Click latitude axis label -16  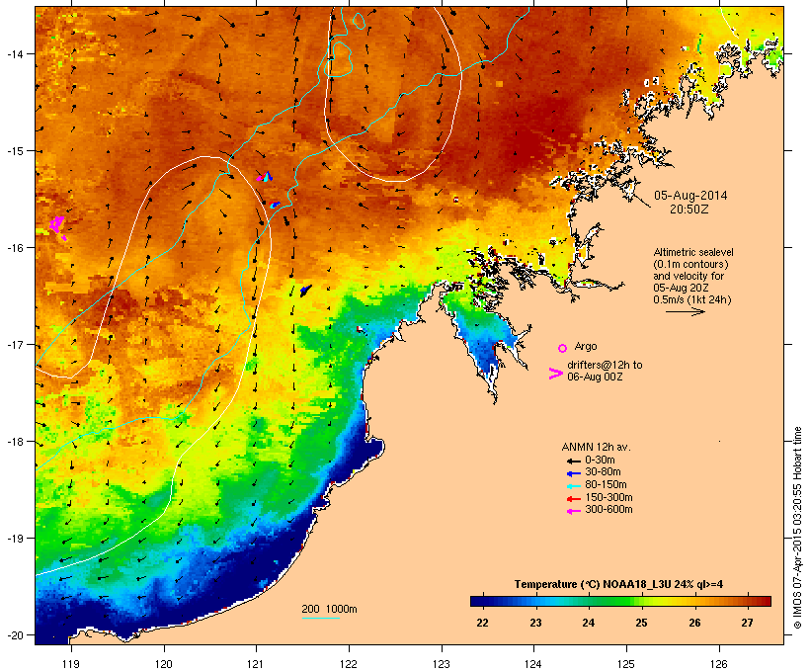[14, 248]
